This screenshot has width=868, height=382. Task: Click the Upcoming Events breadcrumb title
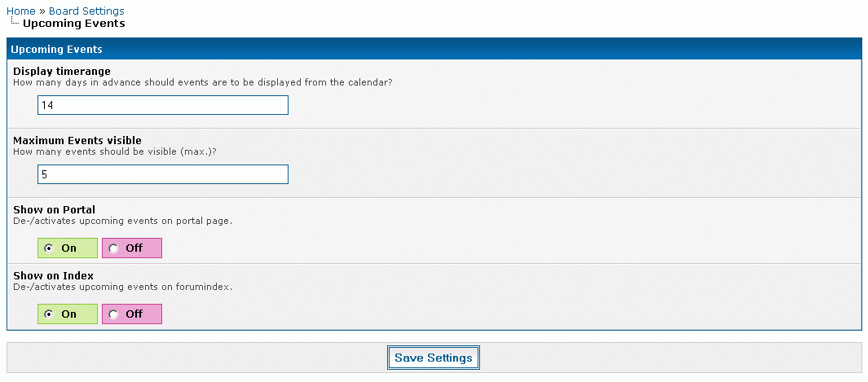tap(73, 24)
